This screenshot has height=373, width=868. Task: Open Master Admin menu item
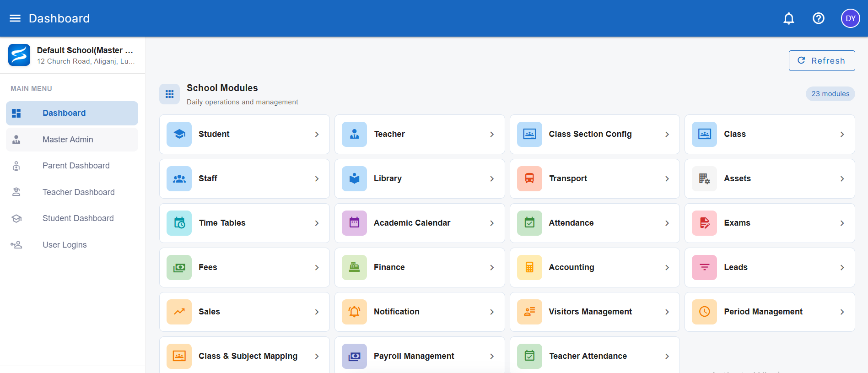72,140
